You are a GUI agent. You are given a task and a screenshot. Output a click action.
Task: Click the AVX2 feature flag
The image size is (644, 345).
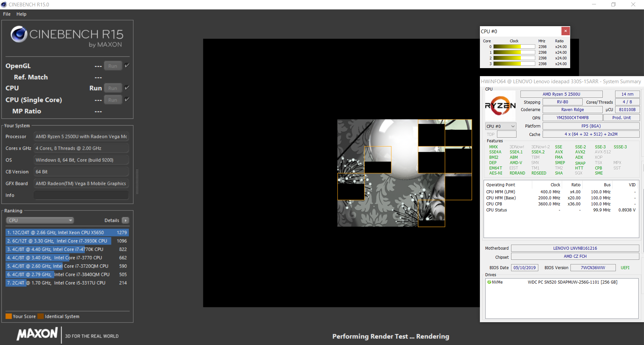580,152
